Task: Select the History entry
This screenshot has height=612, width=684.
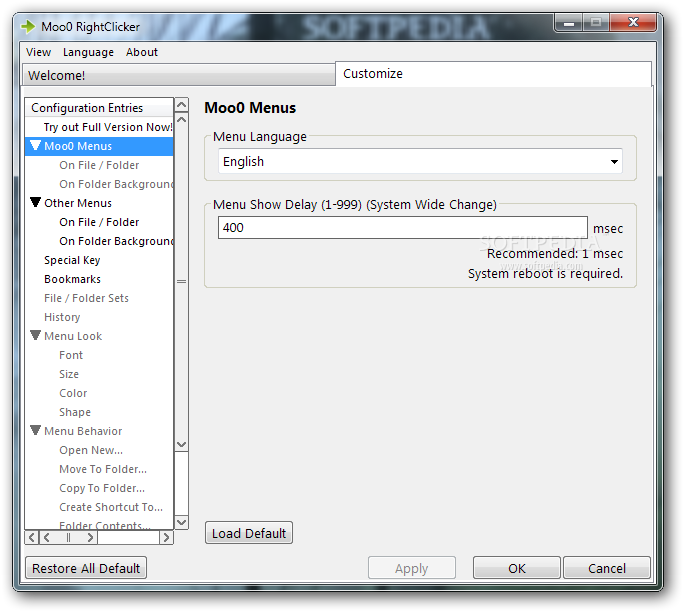Action: (62, 317)
